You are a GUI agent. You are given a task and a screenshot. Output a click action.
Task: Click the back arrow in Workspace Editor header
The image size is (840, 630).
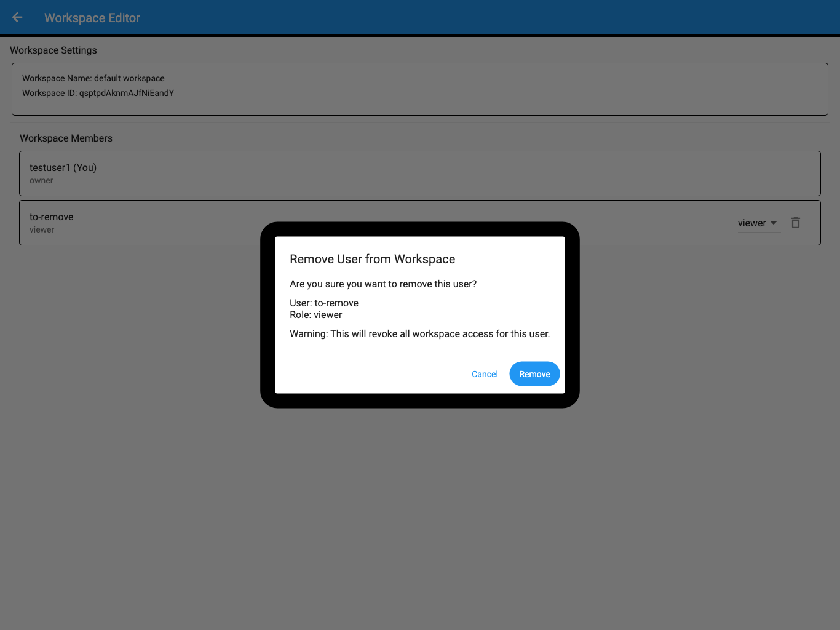click(17, 17)
